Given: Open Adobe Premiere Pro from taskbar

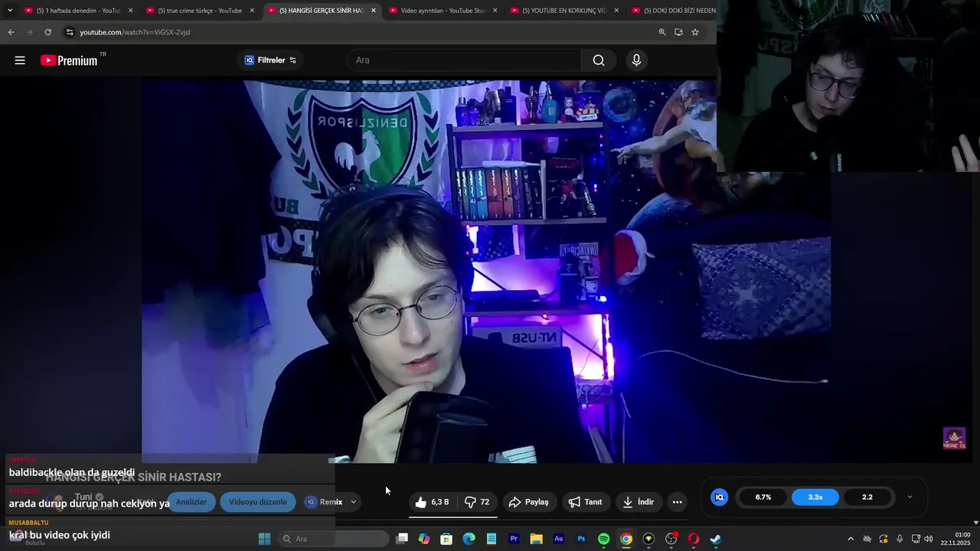Looking at the screenshot, I should [514, 539].
